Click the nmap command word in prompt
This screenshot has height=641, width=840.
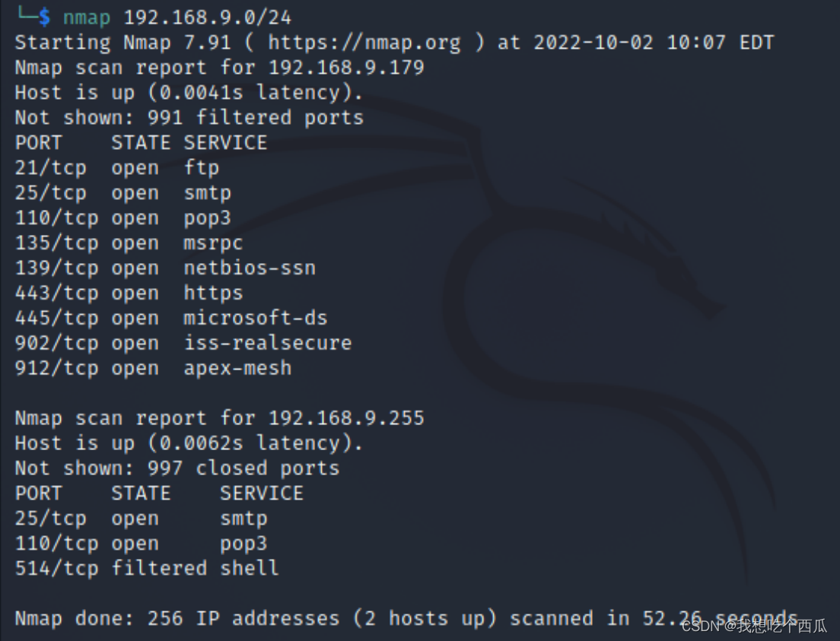coord(87,17)
